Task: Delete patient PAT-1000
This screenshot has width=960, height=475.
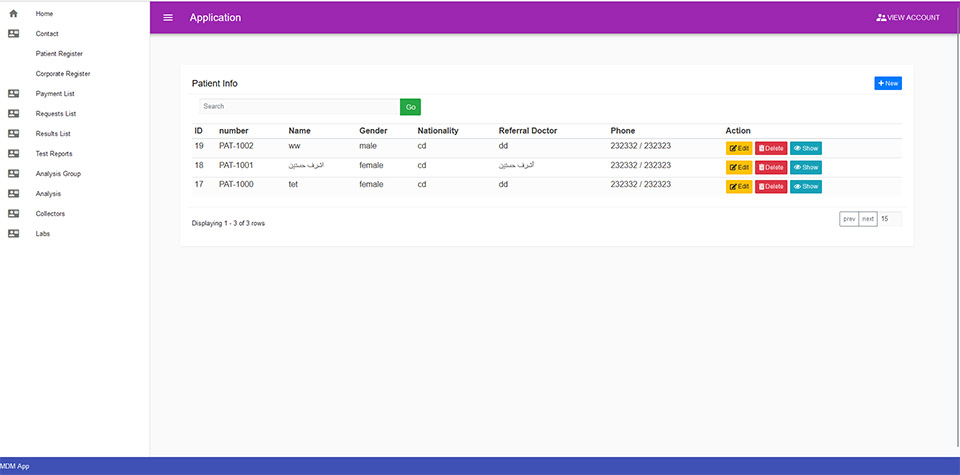Action: [771, 186]
